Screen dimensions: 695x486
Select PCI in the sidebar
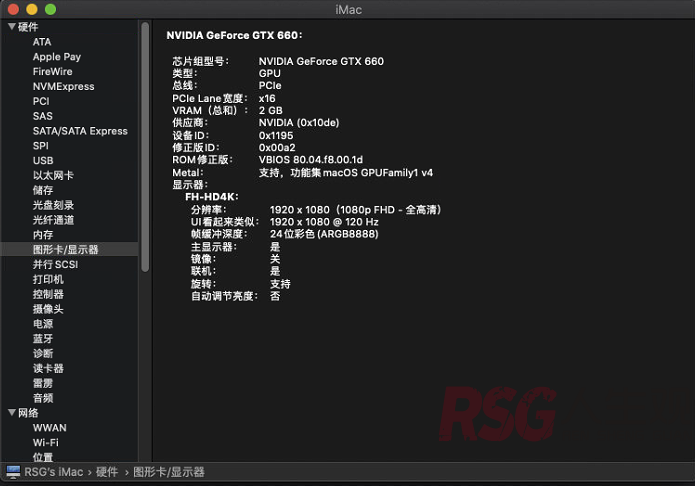41,102
